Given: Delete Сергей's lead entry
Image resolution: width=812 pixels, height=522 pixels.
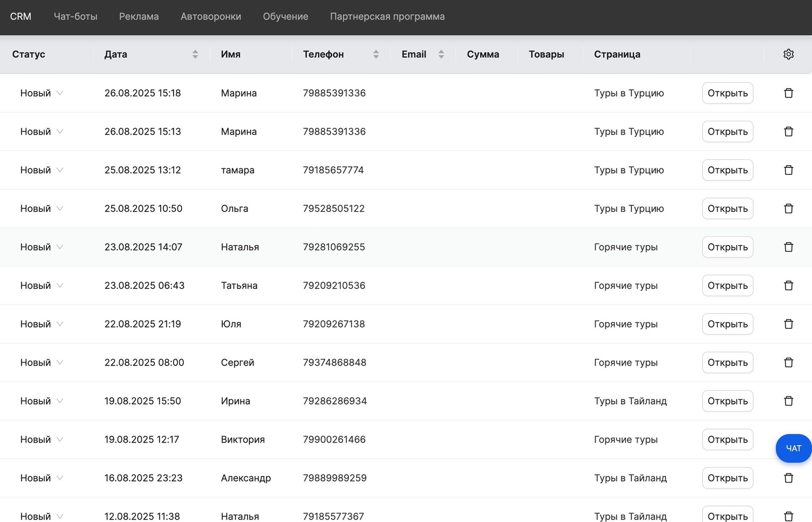Looking at the screenshot, I should (788, 362).
